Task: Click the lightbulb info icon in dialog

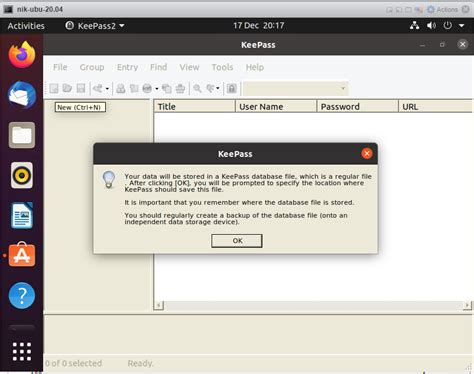Action: [x=109, y=179]
